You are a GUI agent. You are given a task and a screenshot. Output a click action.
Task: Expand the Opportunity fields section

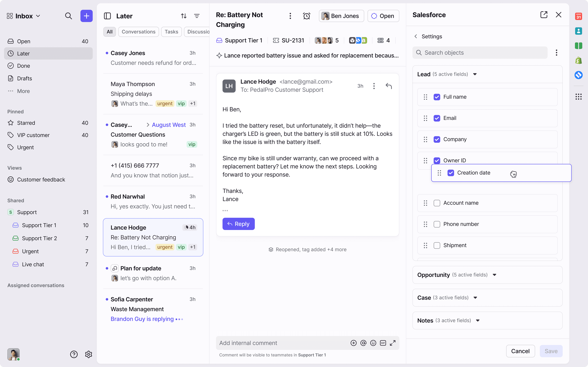pos(494,275)
